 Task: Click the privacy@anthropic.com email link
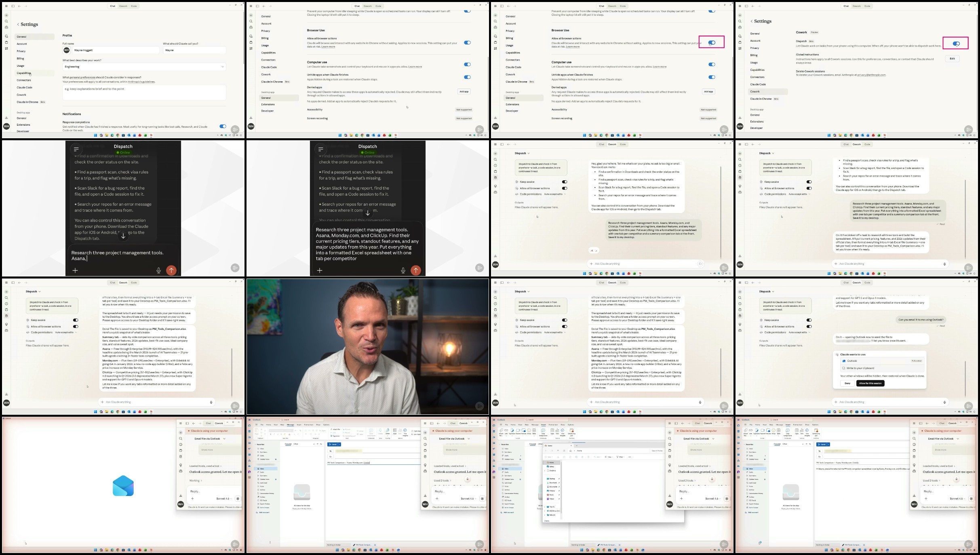[871, 75]
